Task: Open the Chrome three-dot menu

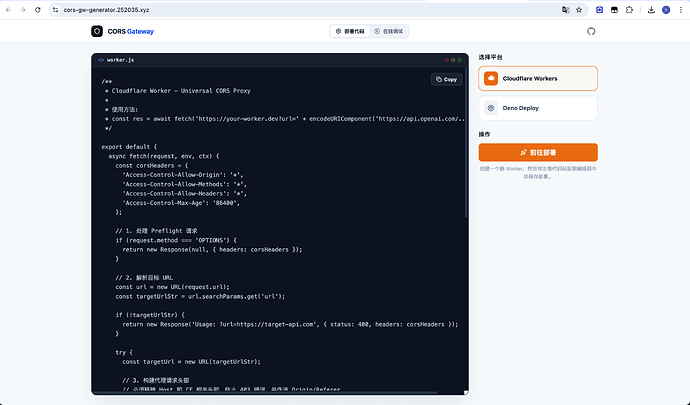Action: pyautogui.click(x=681, y=10)
